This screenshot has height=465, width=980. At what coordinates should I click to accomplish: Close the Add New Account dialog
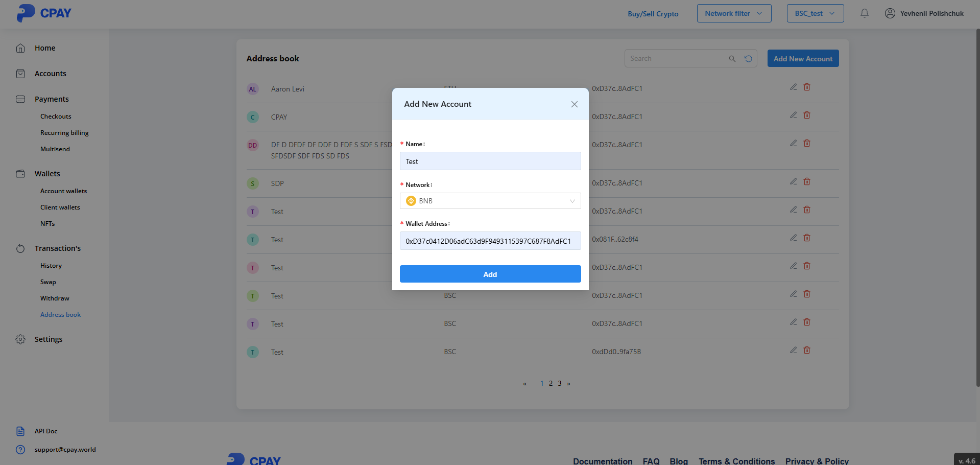574,104
